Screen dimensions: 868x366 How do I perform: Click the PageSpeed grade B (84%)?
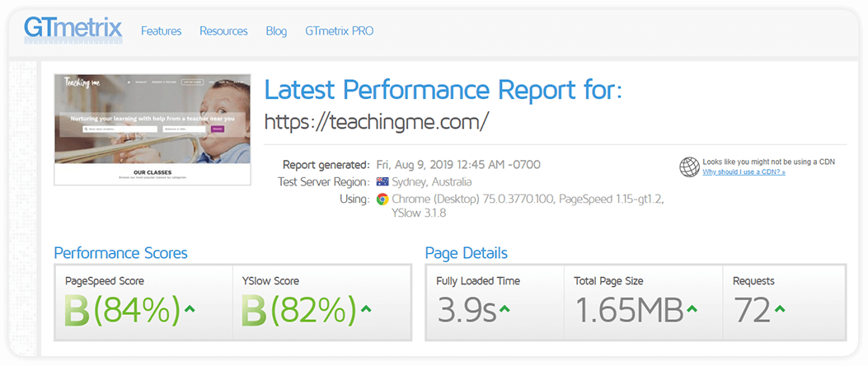(122, 310)
